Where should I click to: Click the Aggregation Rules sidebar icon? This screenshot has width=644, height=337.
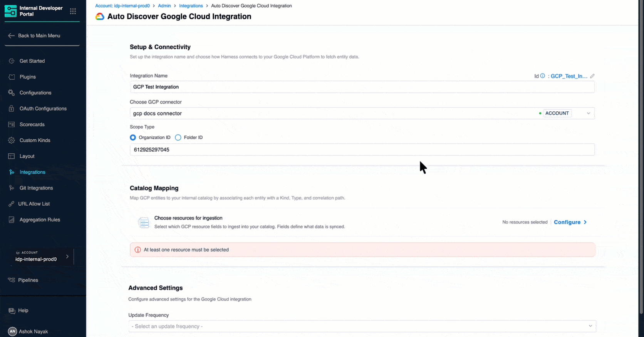[12, 220]
